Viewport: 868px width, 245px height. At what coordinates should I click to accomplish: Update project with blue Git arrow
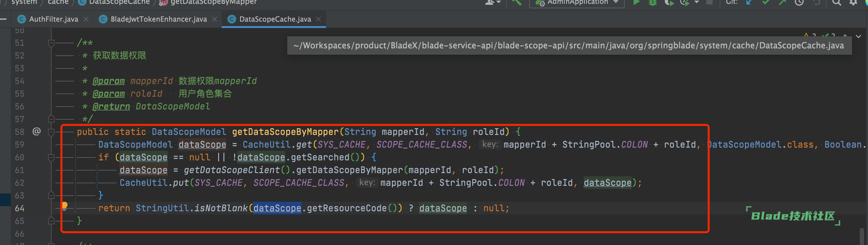pos(749,2)
